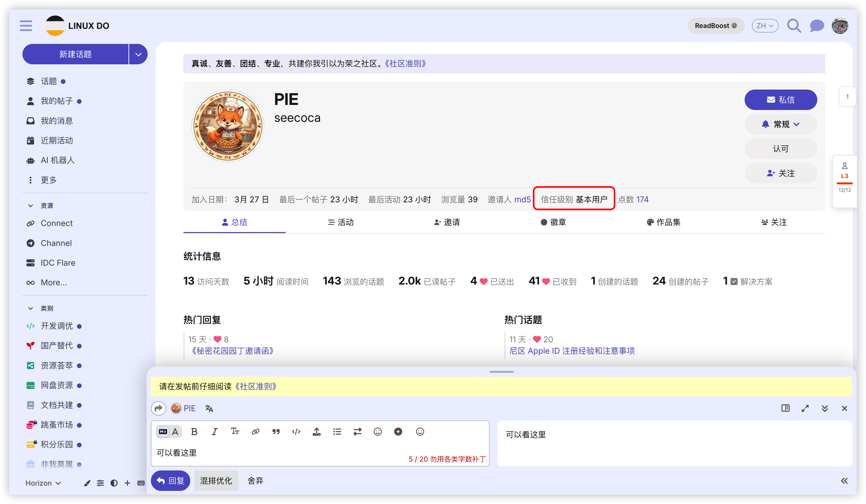The height and width of the screenshot is (504, 866).
Task: Click the Bold formatting icon
Action: click(x=194, y=432)
